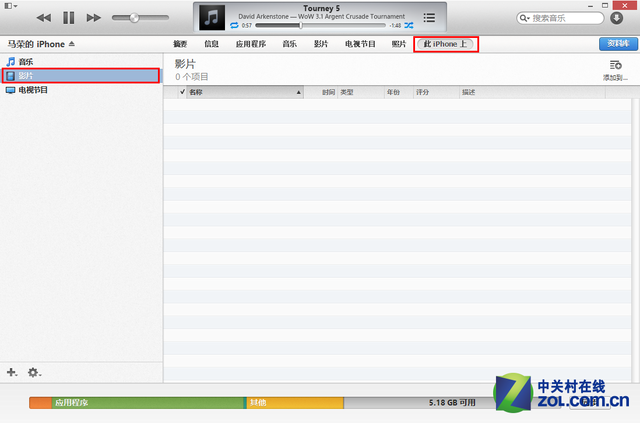Adjust the volume slider knob
This screenshot has height=423, width=640.
click(x=134, y=18)
